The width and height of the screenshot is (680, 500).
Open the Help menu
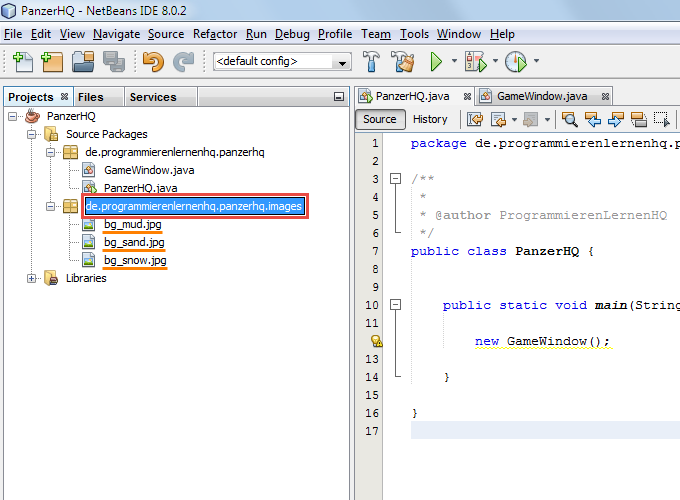pos(502,34)
